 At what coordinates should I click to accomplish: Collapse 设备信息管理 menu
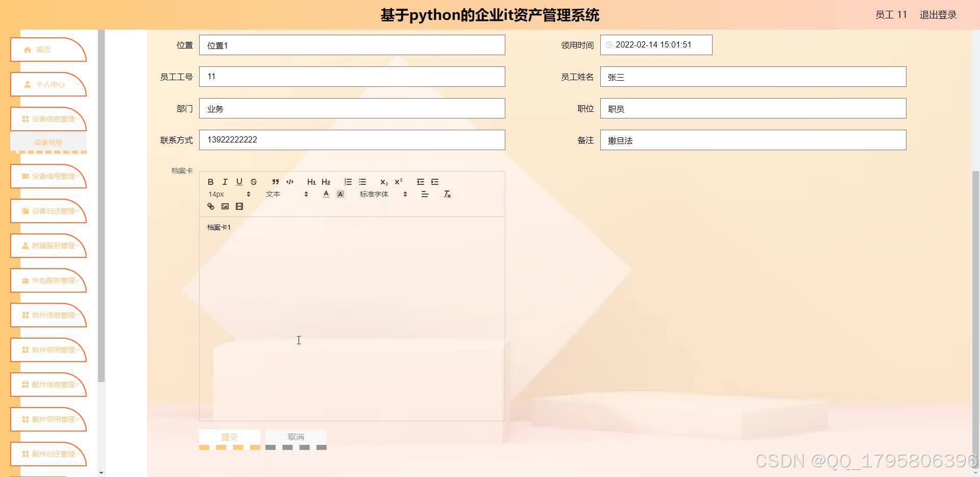48,119
